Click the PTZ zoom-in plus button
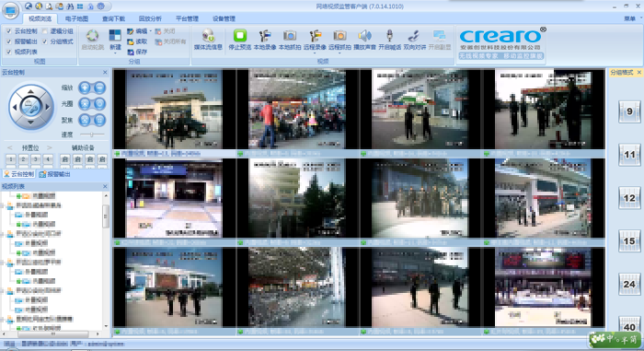This screenshot has height=351, width=644. (85, 88)
